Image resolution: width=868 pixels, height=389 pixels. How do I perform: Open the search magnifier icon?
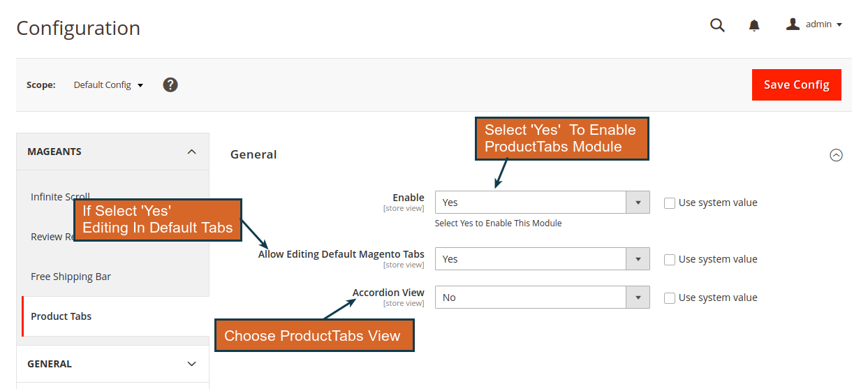tap(717, 25)
